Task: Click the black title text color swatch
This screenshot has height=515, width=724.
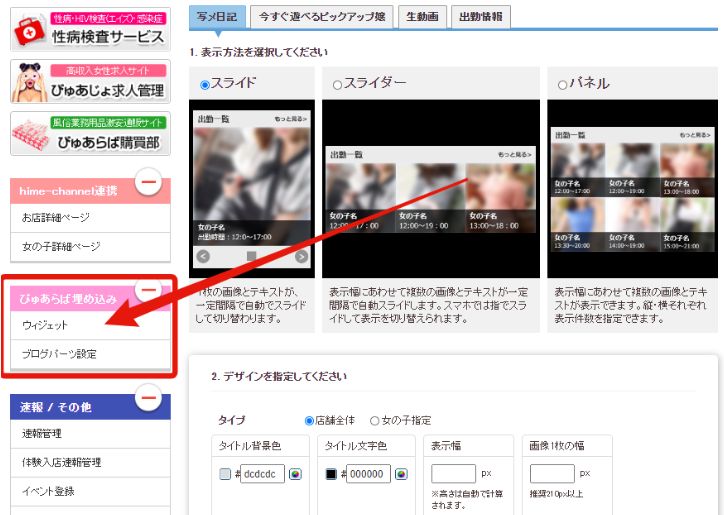Action: tap(331, 474)
